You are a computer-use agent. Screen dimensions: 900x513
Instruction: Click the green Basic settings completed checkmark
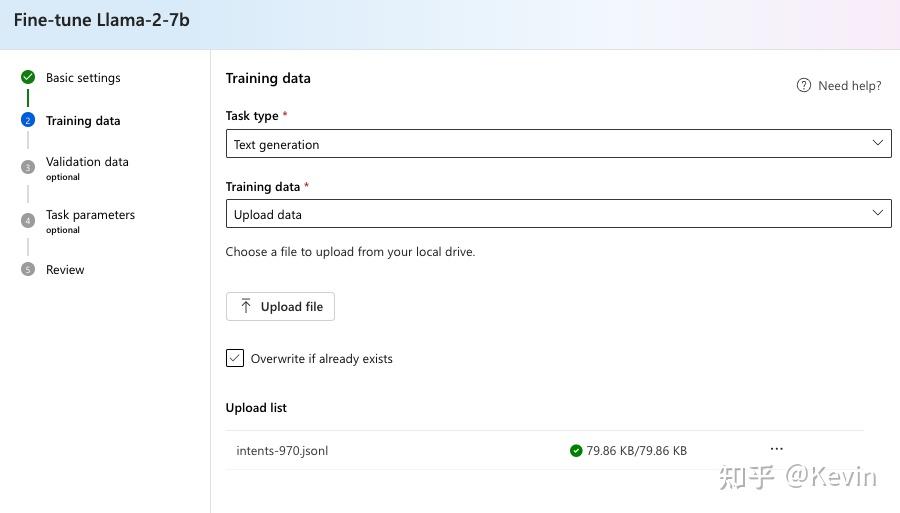(x=28, y=77)
